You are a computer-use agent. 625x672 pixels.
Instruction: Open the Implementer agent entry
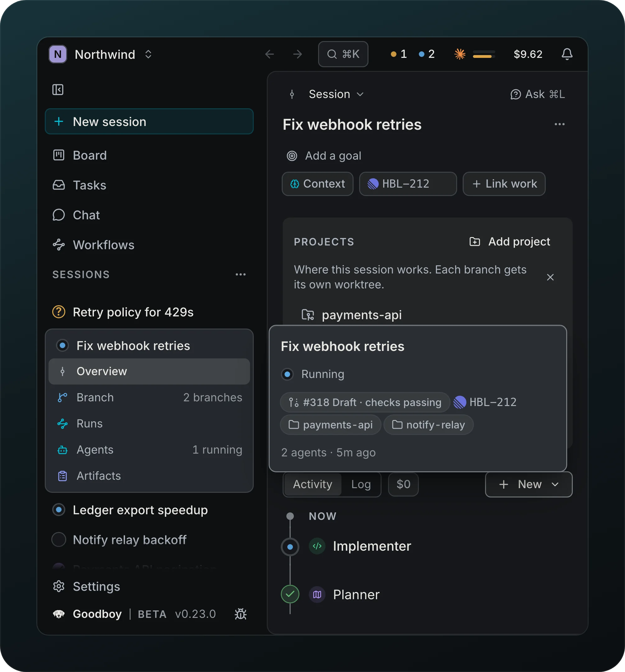tap(372, 546)
